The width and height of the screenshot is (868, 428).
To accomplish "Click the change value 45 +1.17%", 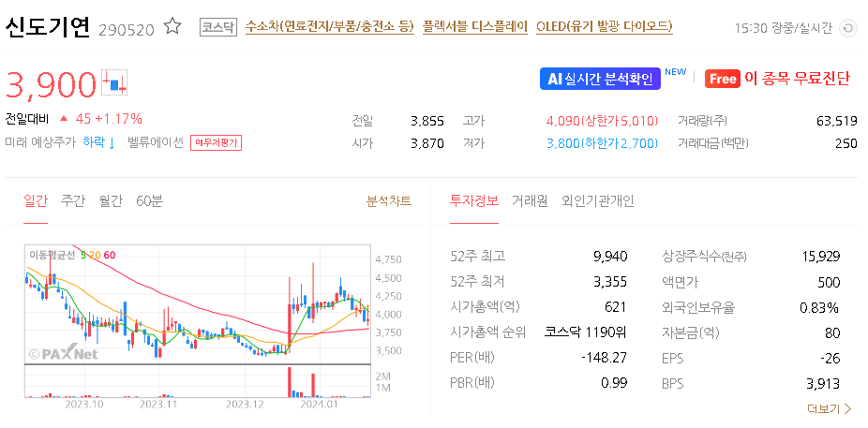I will click(109, 119).
